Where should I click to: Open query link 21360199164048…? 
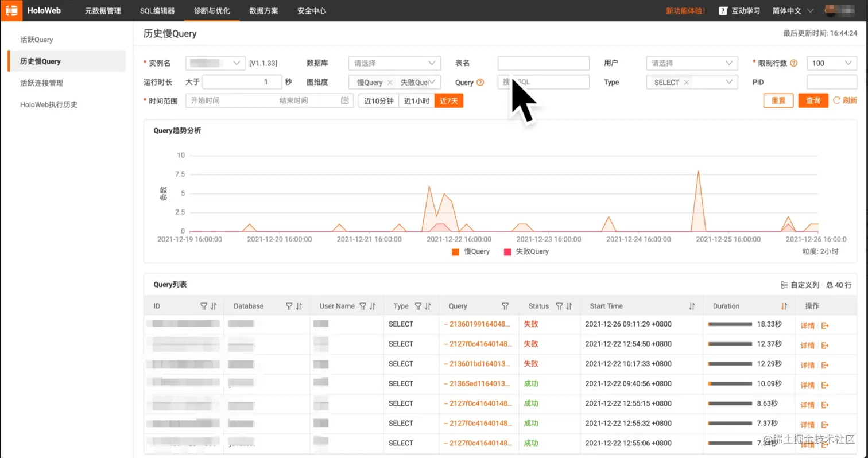tap(477, 324)
